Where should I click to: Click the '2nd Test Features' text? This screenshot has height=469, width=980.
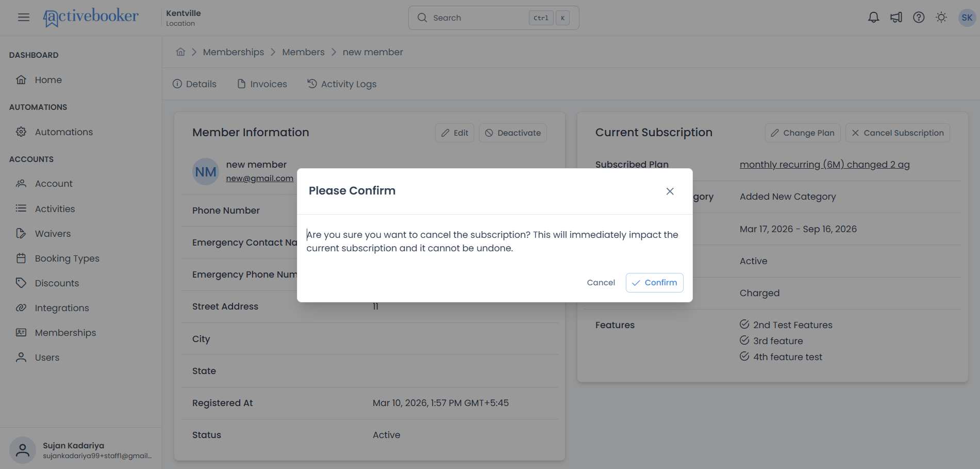tap(793, 325)
